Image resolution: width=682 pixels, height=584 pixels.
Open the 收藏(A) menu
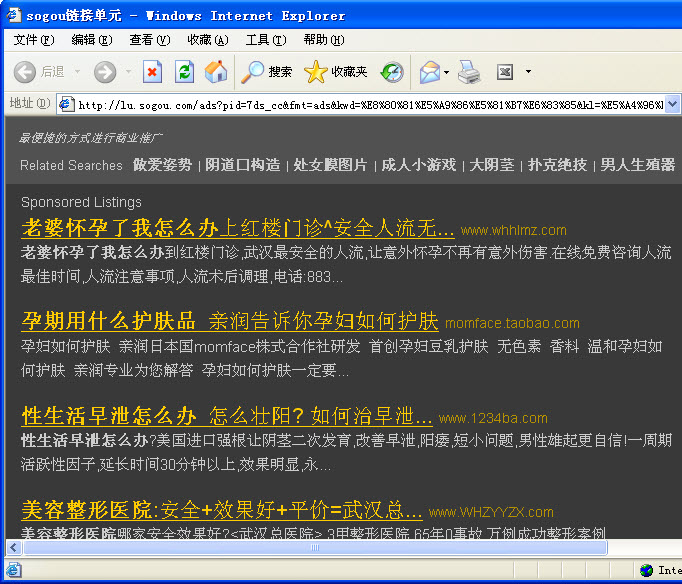point(207,40)
